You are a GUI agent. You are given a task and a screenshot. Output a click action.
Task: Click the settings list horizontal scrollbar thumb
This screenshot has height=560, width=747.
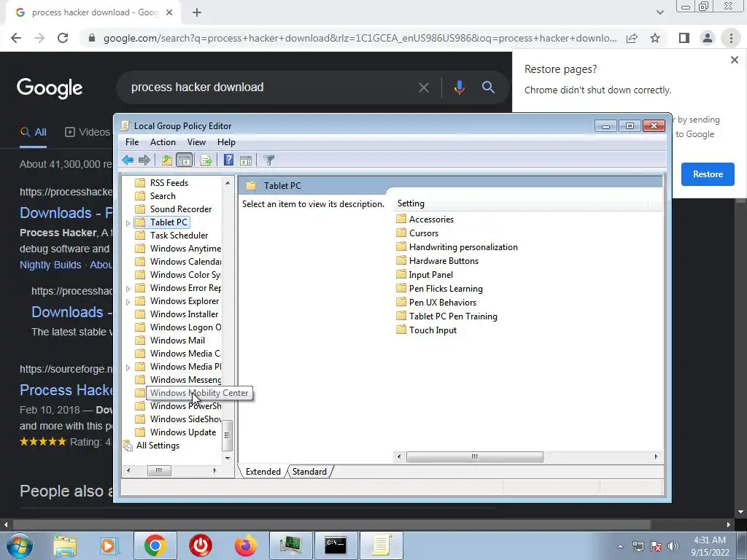(474, 456)
